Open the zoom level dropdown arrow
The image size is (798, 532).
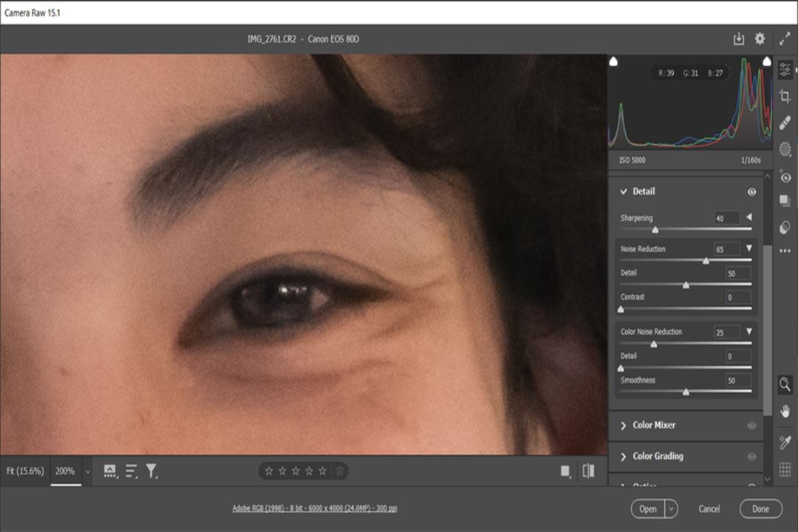(x=87, y=471)
